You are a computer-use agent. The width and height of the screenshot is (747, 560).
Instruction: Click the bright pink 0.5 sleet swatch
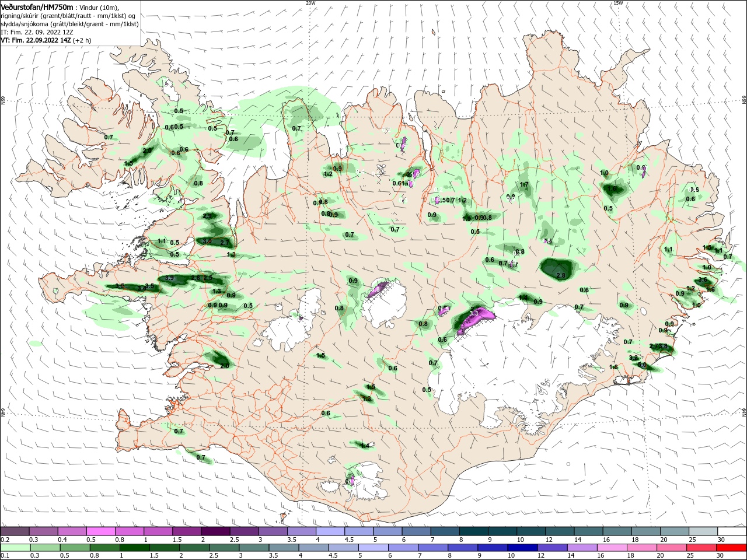[100, 531]
